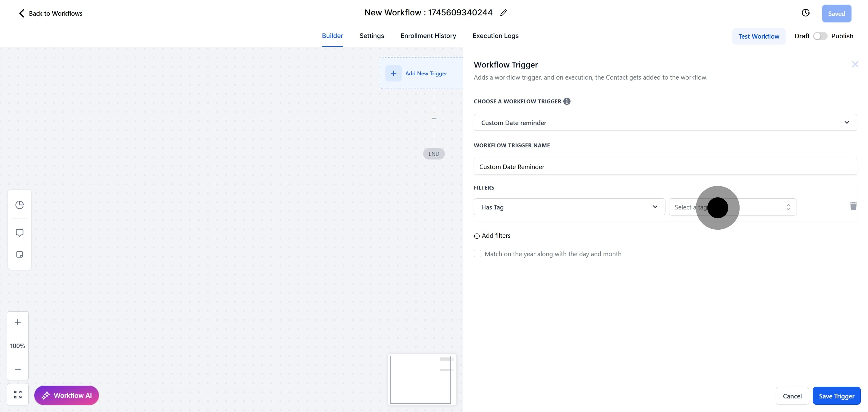Open the Select a tag combo box
This screenshot has width=868, height=412.
tap(733, 207)
